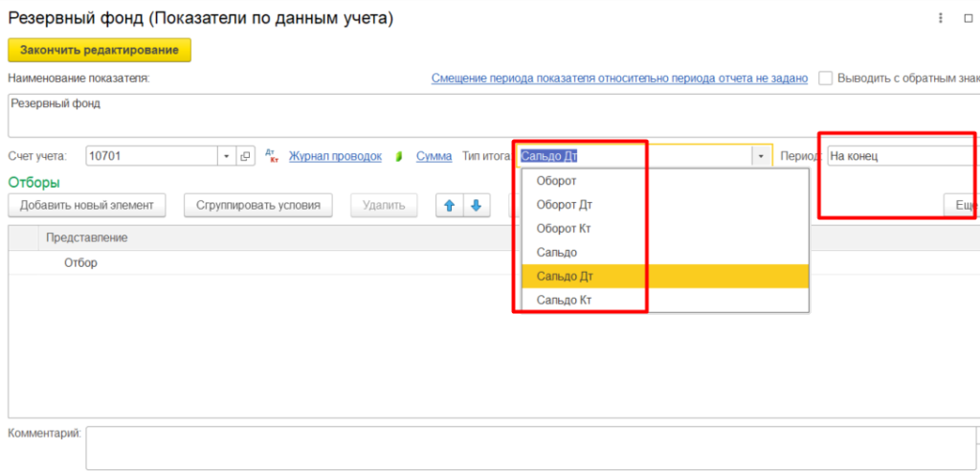Select Оборот from the dropdown list
Image resolution: width=980 pixels, height=471 pixels.
(x=557, y=181)
